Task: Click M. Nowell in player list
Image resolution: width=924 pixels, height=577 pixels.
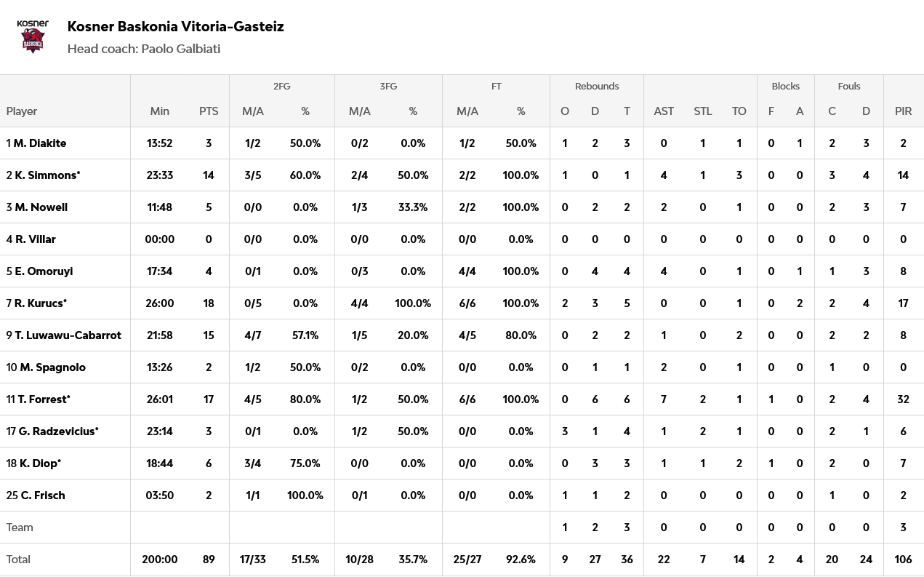Action: [41, 207]
